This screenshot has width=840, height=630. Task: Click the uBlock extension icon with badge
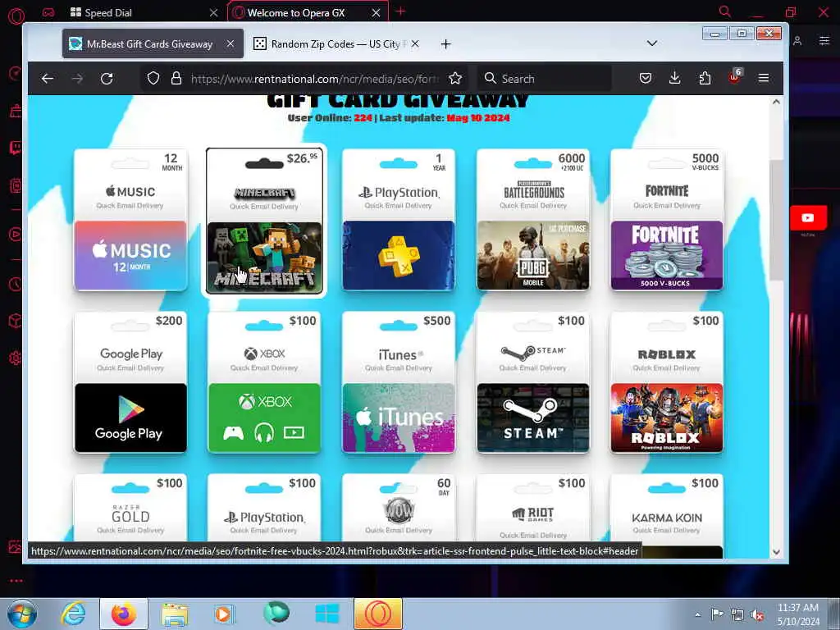[x=735, y=76]
